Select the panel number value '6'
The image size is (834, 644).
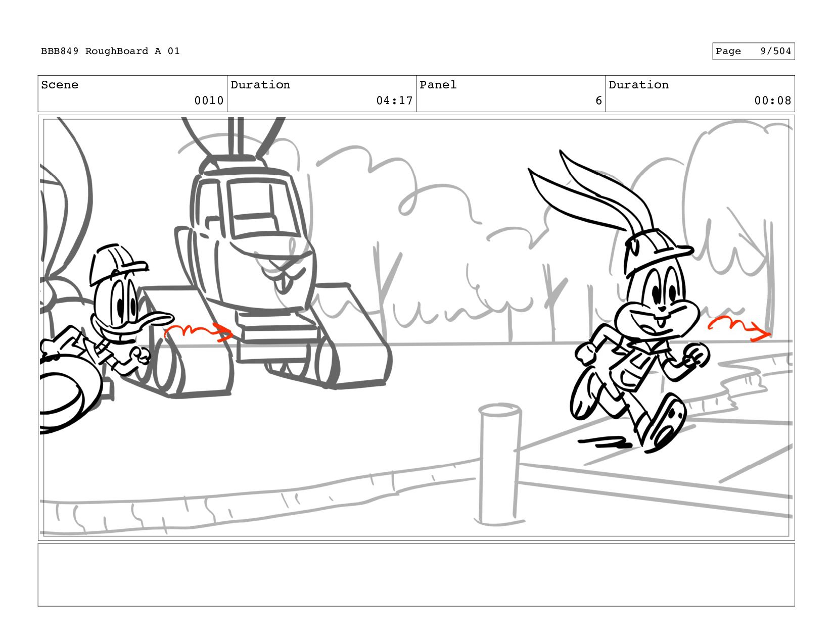tap(598, 101)
